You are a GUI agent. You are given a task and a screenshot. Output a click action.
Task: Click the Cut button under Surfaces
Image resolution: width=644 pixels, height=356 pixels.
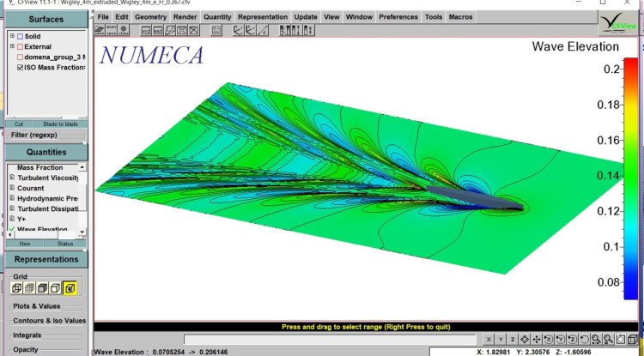(x=19, y=124)
